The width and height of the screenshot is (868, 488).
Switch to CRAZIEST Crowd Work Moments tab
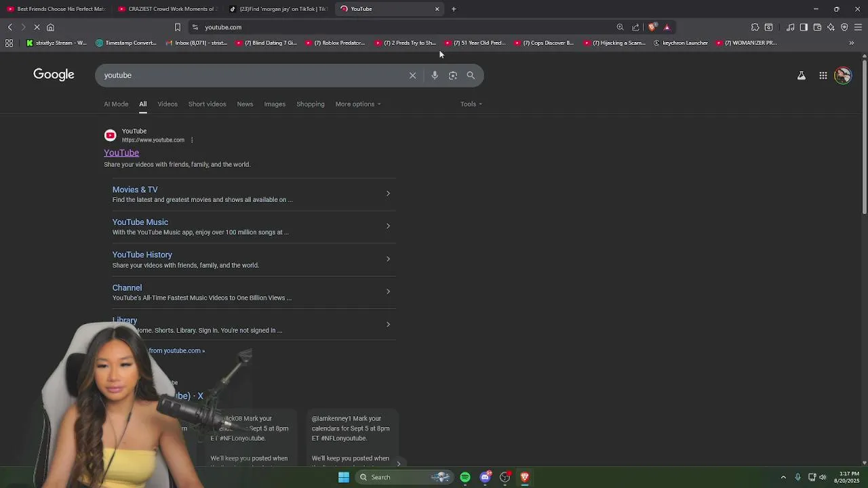[167, 9]
